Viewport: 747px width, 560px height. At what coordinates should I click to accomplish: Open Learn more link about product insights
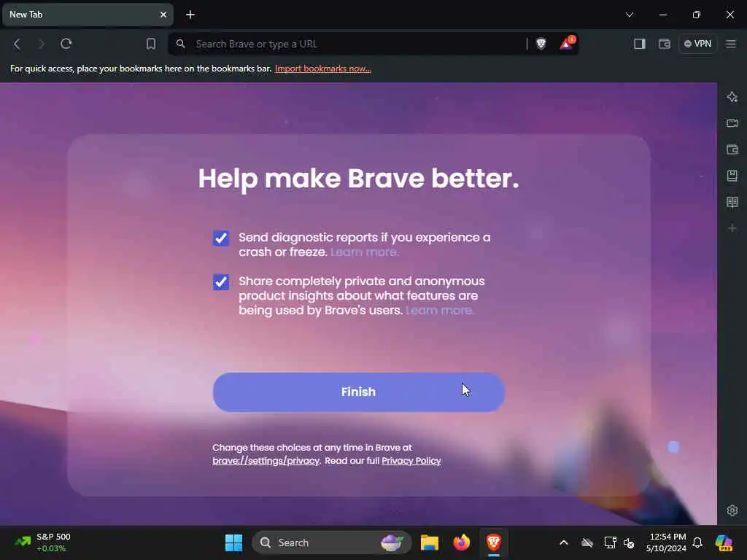tap(440, 311)
